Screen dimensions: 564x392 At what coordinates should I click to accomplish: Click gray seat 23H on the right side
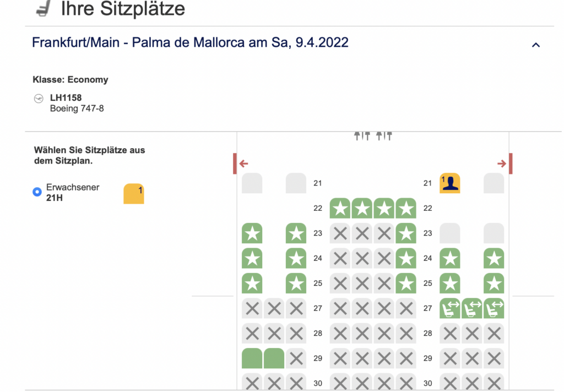click(450, 233)
